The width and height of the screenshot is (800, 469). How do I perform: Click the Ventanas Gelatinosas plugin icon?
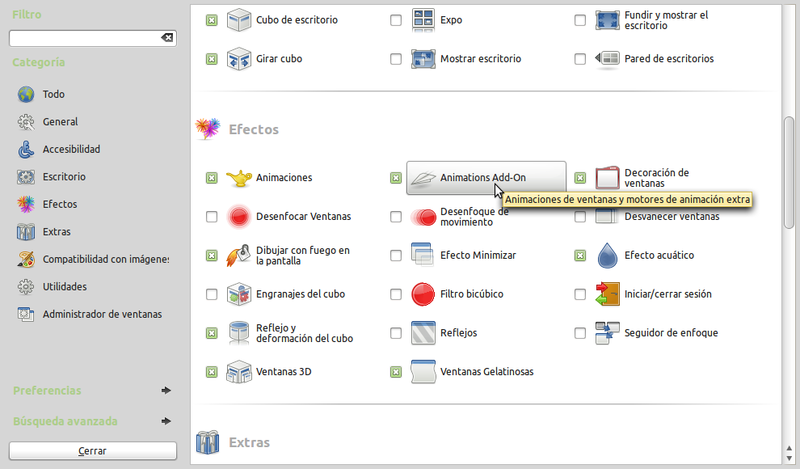[424, 372]
